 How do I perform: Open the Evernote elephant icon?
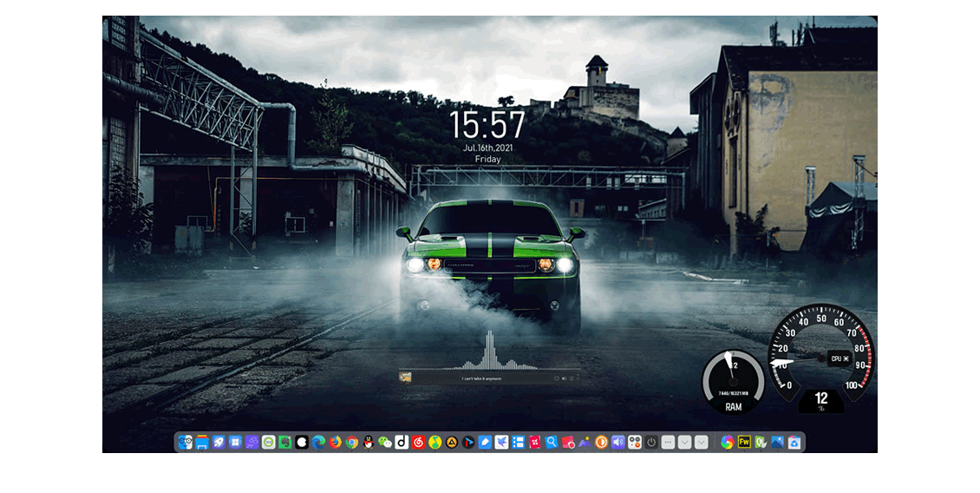pos(285,443)
